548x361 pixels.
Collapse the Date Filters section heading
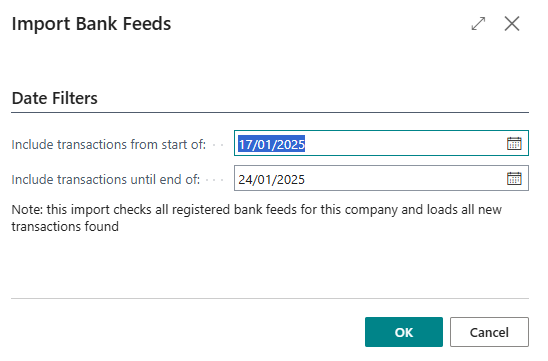point(55,98)
